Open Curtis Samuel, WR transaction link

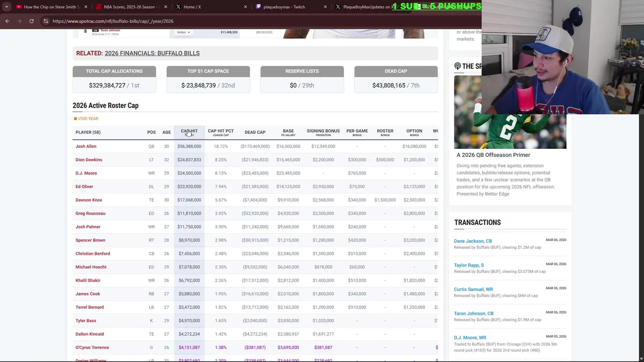pyautogui.click(x=473, y=290)
